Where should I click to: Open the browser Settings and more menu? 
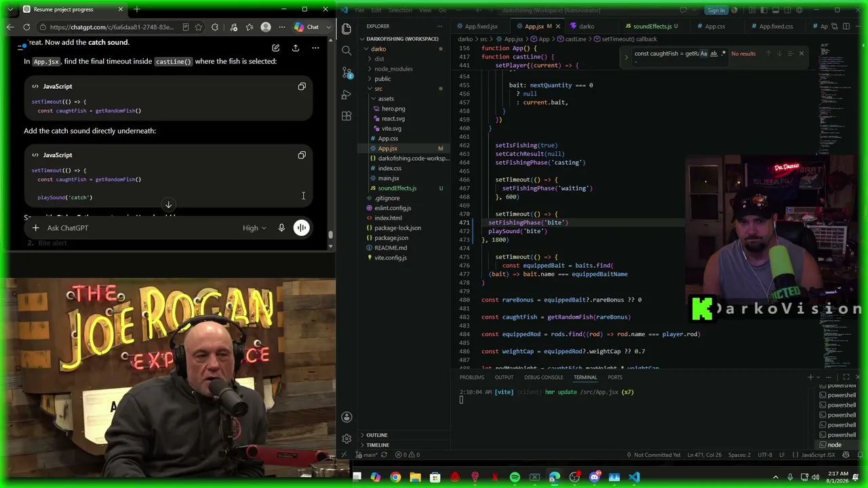point(282,27)
